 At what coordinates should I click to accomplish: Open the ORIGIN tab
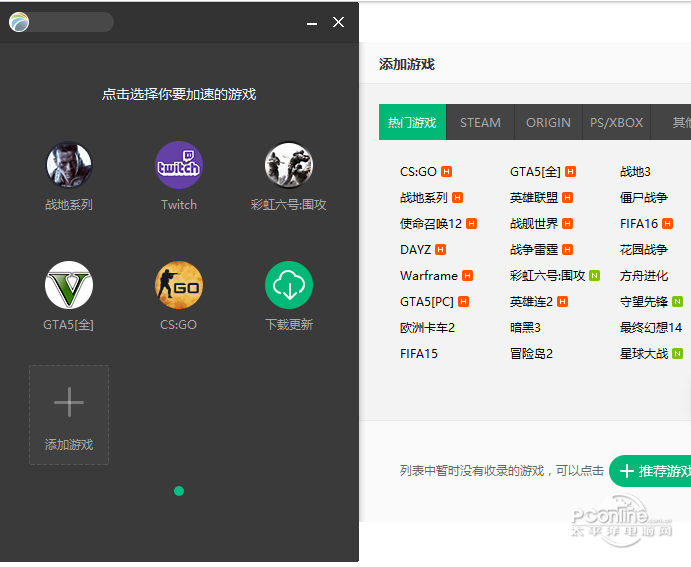pos(548,122)
